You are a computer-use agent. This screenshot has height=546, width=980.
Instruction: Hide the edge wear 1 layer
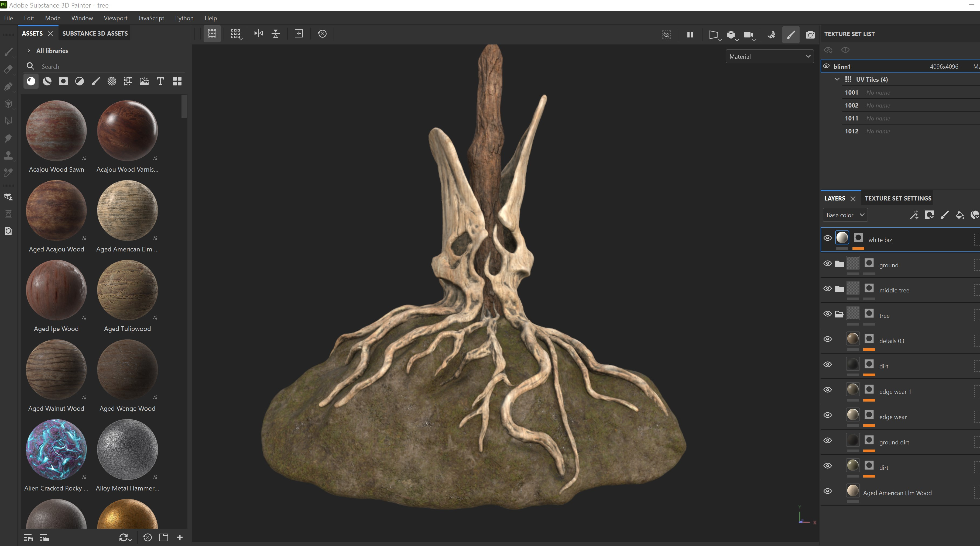[827, 390]
